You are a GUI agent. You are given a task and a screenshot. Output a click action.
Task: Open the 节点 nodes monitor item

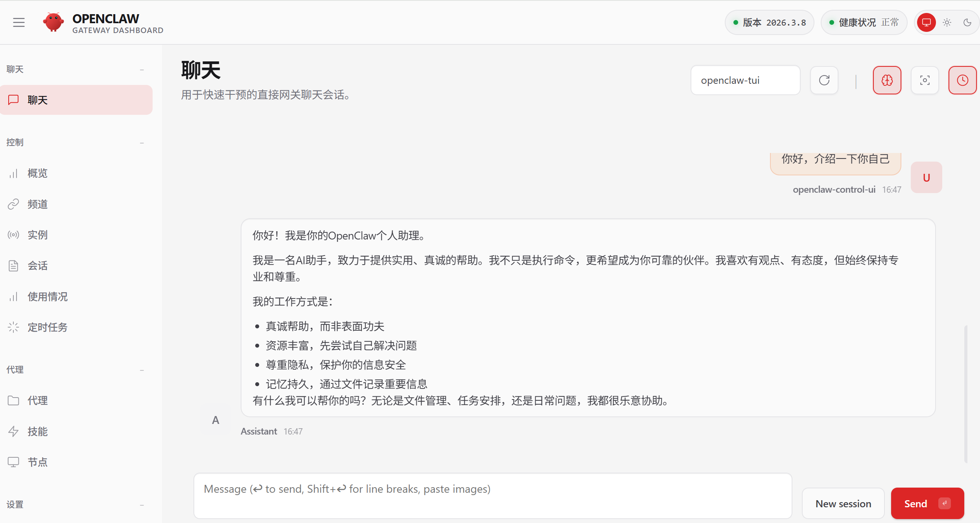[x=37, y=462]
